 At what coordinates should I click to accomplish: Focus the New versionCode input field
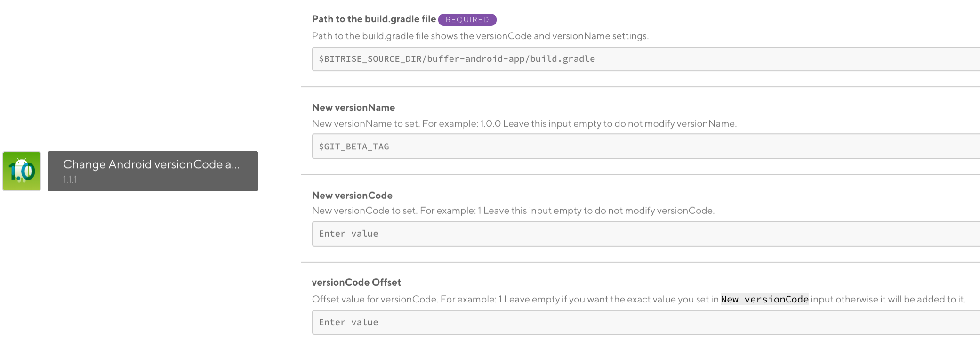(x=645, y=234)
